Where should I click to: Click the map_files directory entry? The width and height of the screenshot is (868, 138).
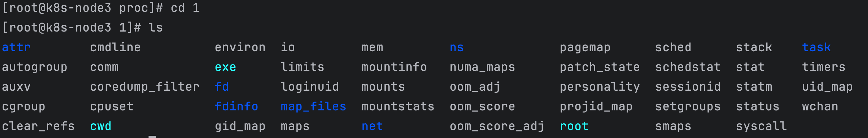[x=313, y=106]
